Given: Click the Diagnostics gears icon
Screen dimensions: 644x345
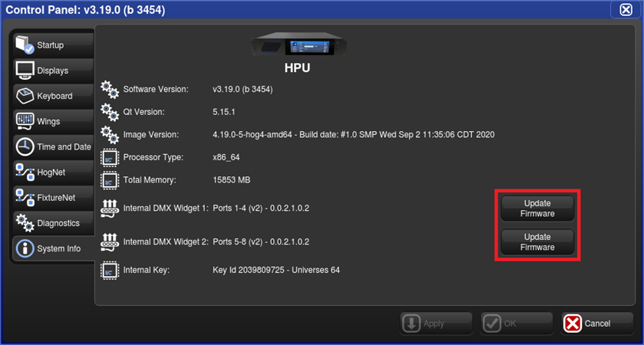Looking at the screenshot, I should click(x=25, y=223).
